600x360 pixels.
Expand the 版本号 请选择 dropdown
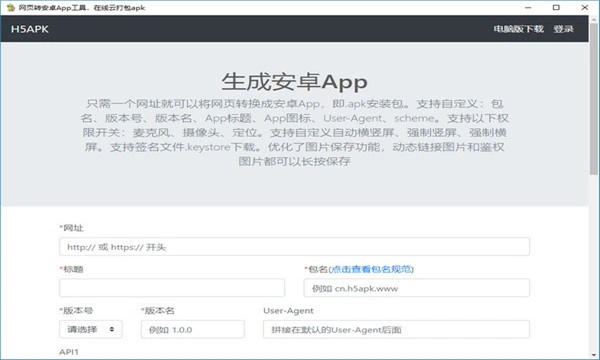[x=91, y=329]
